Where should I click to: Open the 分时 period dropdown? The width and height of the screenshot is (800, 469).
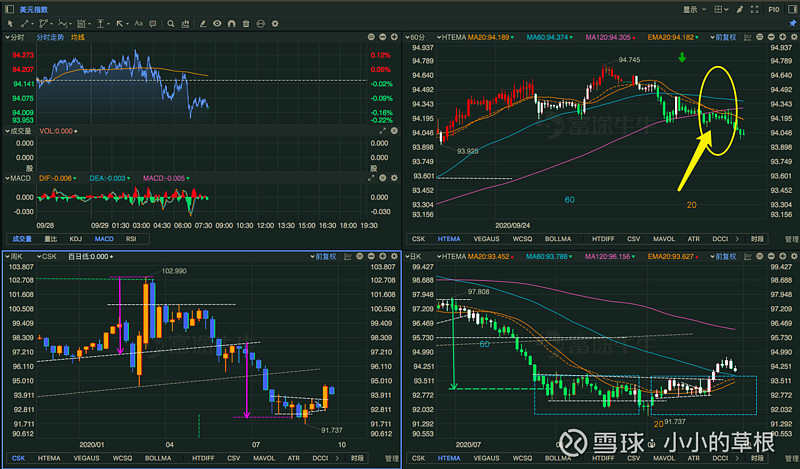(14, 37)
